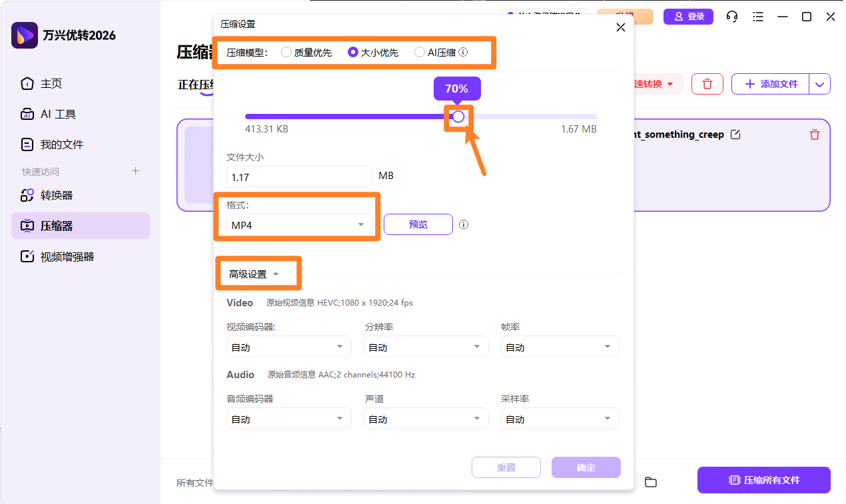
Task: Click the 1.67 MB maximum size label
Action: click(579, 129)
